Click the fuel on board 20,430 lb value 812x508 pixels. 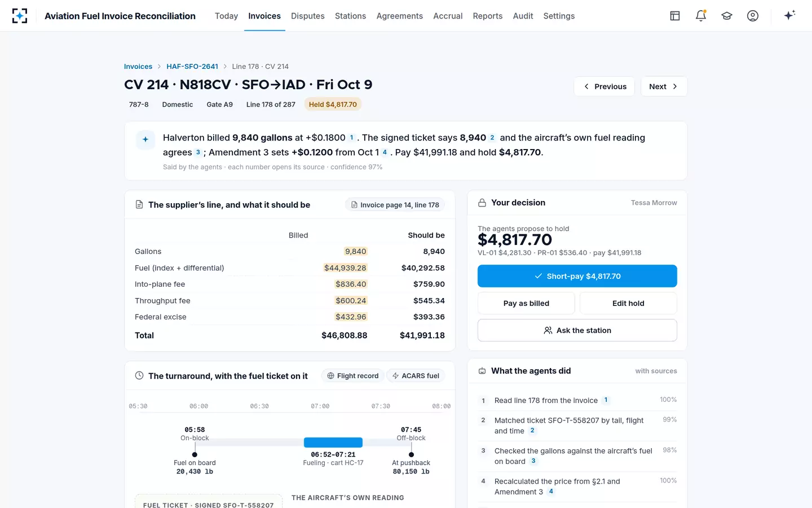195,471
